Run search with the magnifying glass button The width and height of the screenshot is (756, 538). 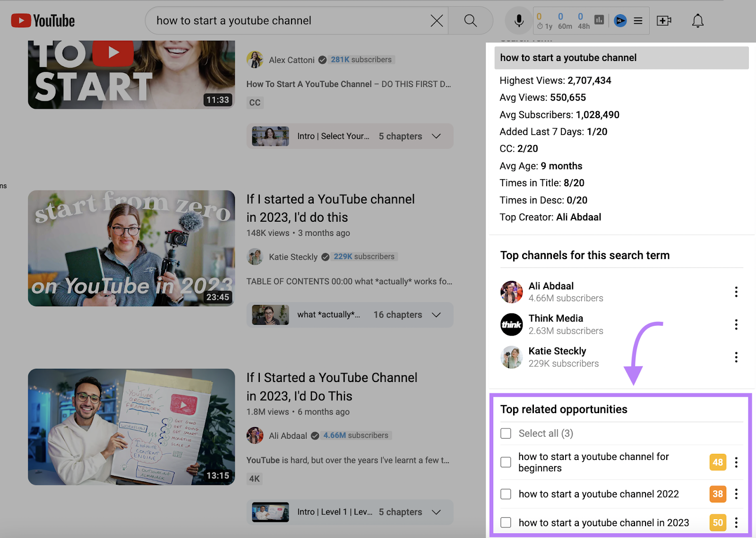point(470,21)
